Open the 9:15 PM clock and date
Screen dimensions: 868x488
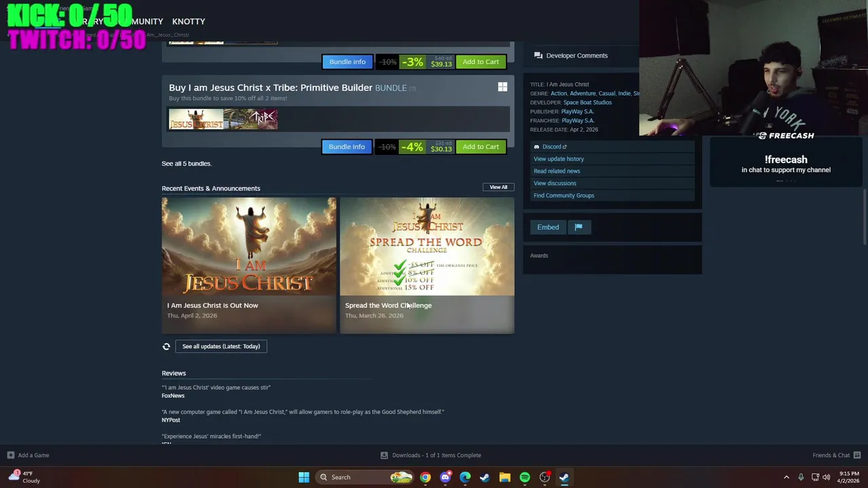pyautogui.click(x=849, y=477)
